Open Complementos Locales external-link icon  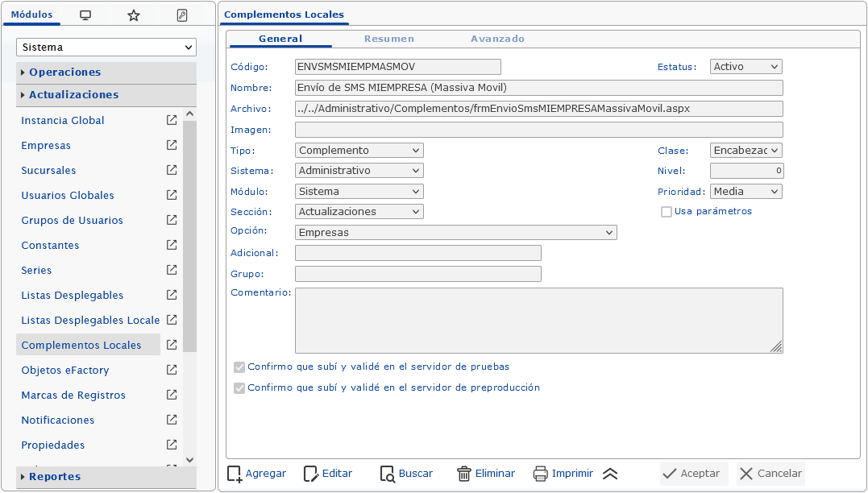172,345
